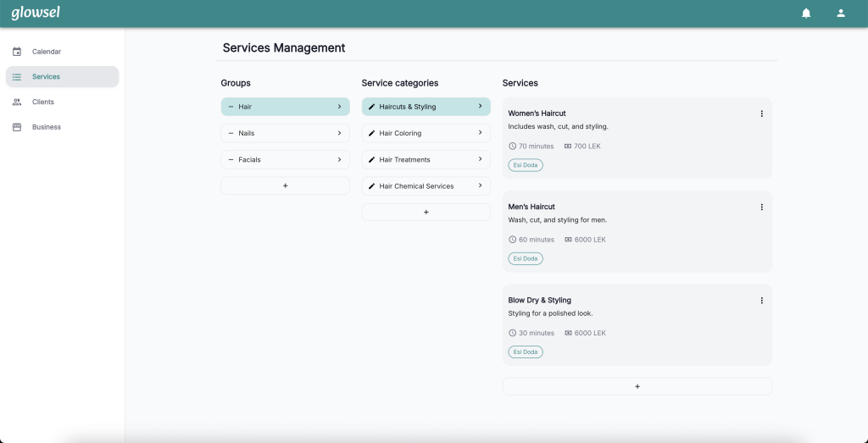
Task: Go to Calendar in sidebar
Action: coord(47,52)
